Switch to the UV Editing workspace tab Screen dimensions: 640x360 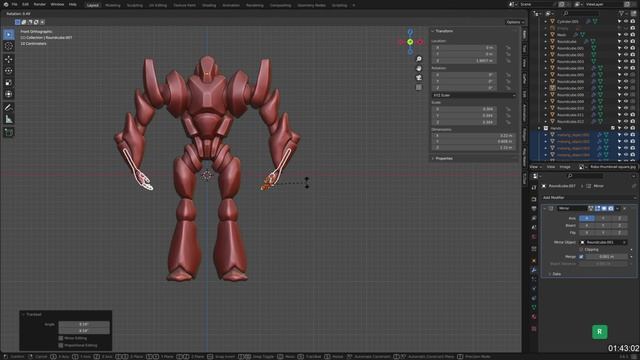[x=158, y=5]
